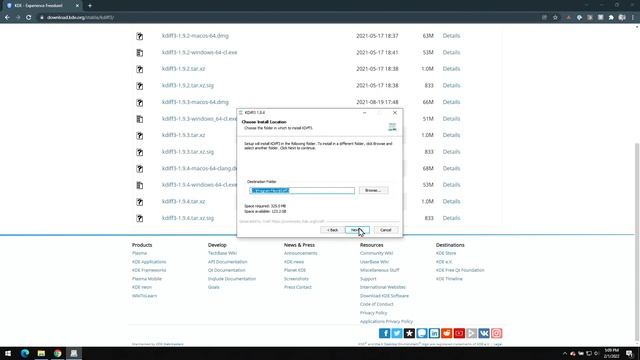
Task: Download kdiff3-1.9.3-macos-64.dmg
Action: (195, 102)
